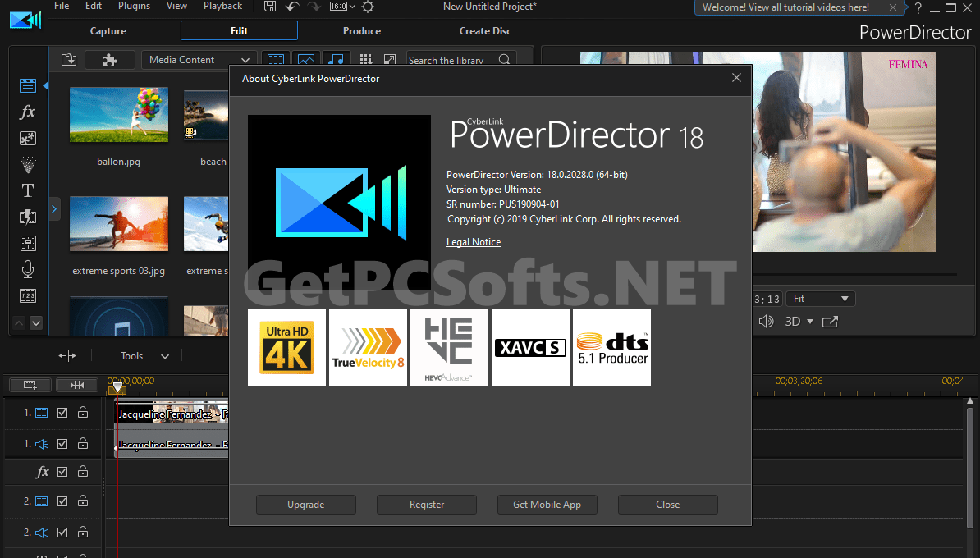Open the Fit zoom dropdown

pyautogui.click(x=820, y=299)
